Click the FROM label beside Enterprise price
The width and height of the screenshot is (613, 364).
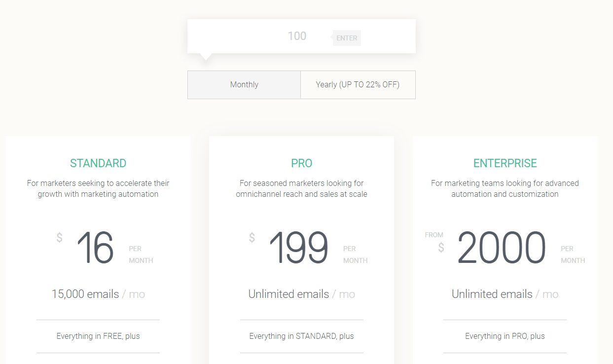[434, 235]
